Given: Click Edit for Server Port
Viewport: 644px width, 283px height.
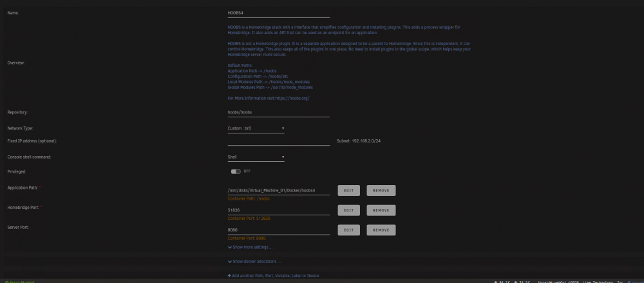Looking at the screenshot, I should tap(348, 230).
